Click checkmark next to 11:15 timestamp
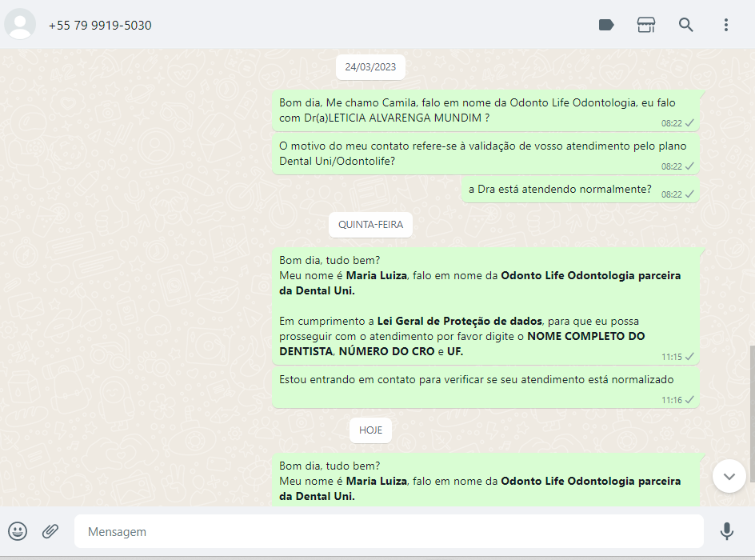 click(689, 356)
